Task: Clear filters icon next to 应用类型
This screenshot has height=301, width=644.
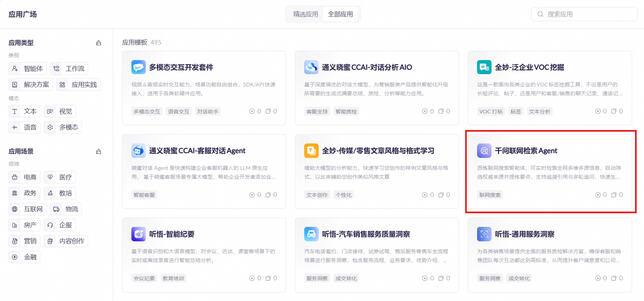Action: tap(98, 43)
